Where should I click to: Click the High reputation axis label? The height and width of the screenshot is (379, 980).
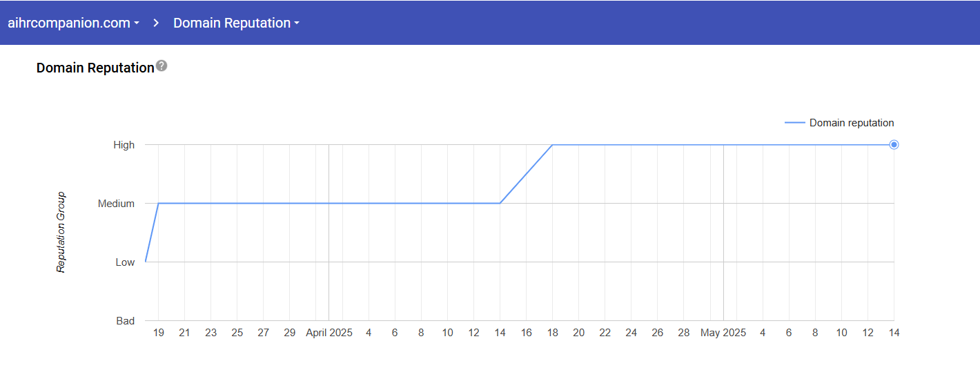click(x=124, y=145)
